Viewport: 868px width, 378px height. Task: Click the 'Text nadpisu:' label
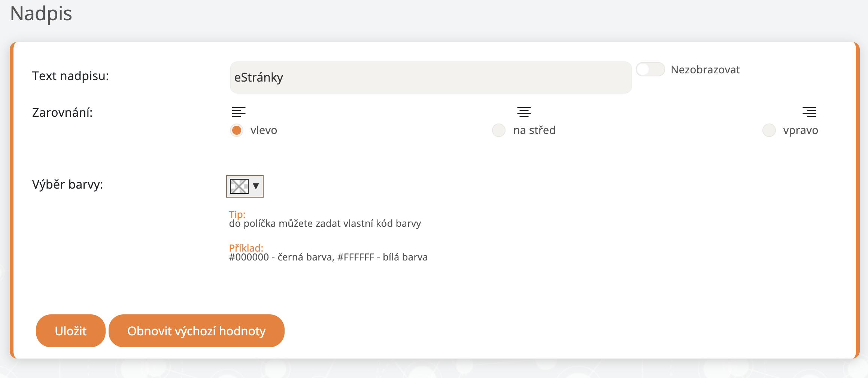(x=70, y=76)
